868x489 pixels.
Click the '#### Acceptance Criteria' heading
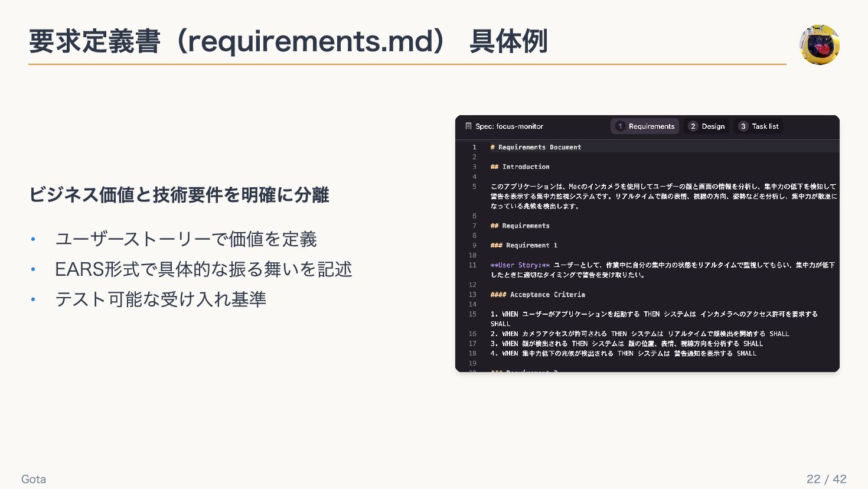[x=537, y=294]
